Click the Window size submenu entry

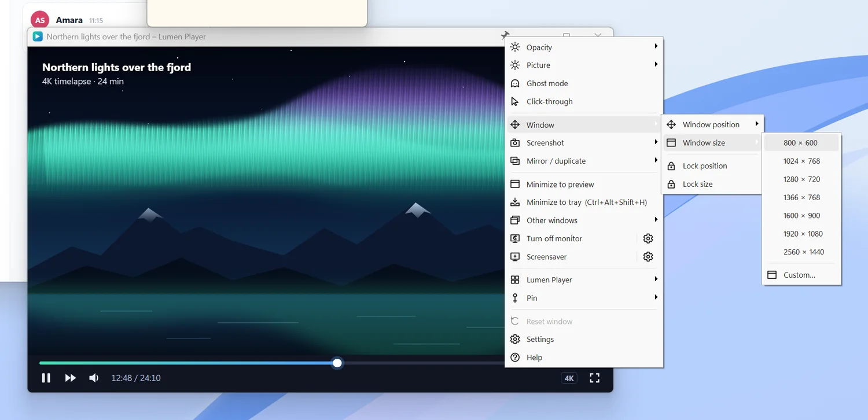(712, 143)
